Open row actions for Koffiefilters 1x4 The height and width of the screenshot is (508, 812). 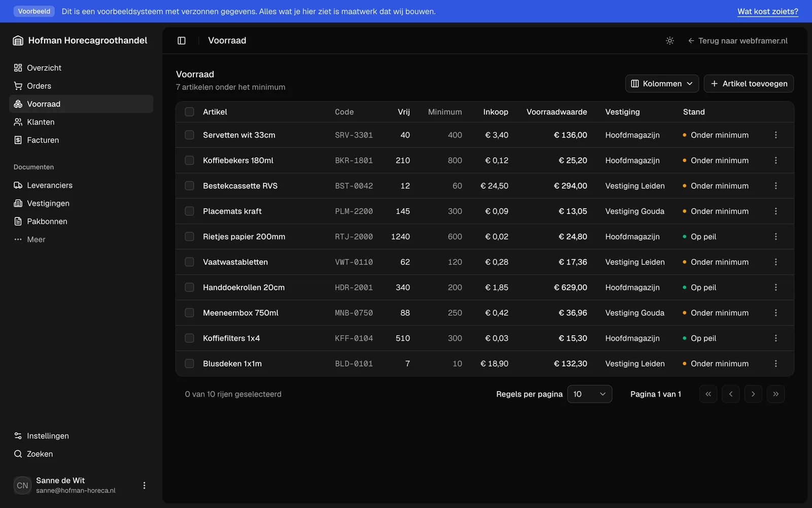coord(775,338)
